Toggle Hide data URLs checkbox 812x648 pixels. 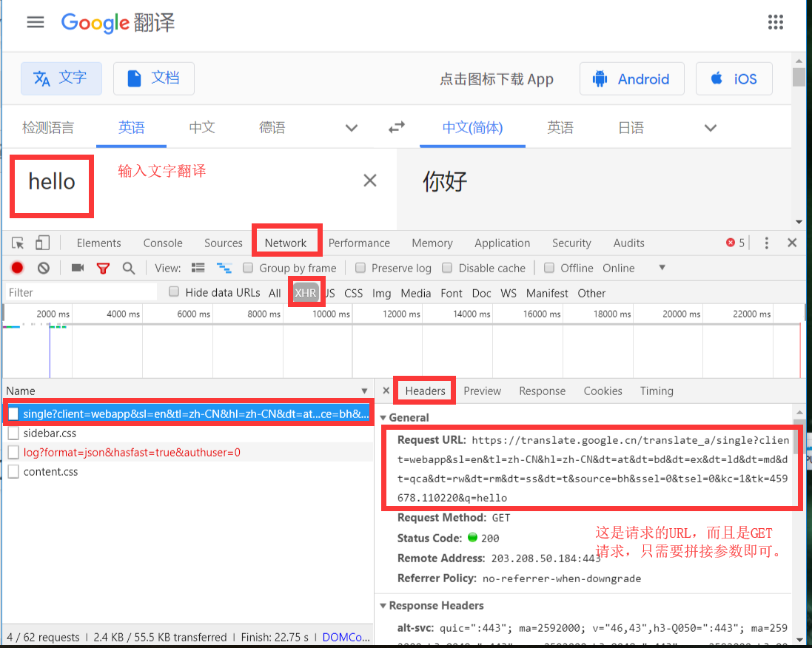173,291
